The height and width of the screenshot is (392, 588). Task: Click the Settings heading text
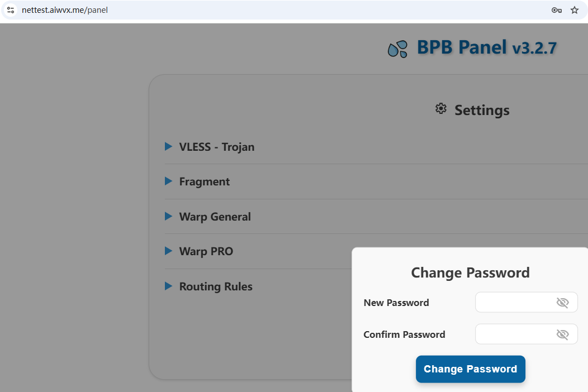point(482,110)
